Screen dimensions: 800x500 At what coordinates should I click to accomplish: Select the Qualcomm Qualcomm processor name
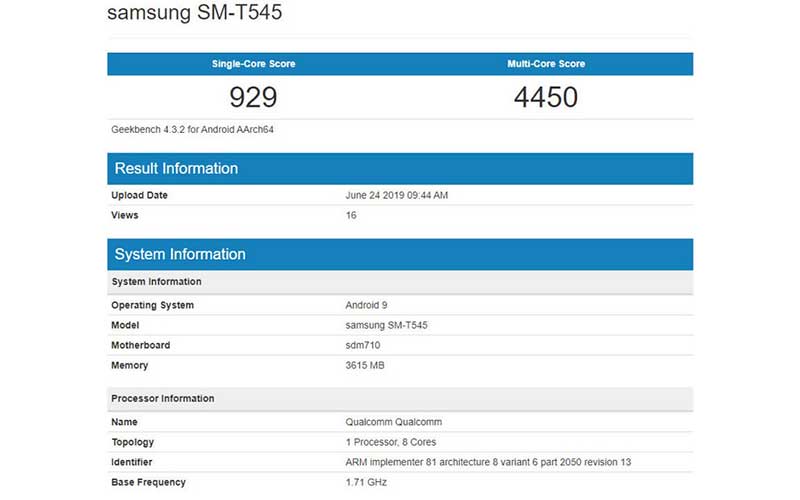pyautogui.click(x=394, y=422)
